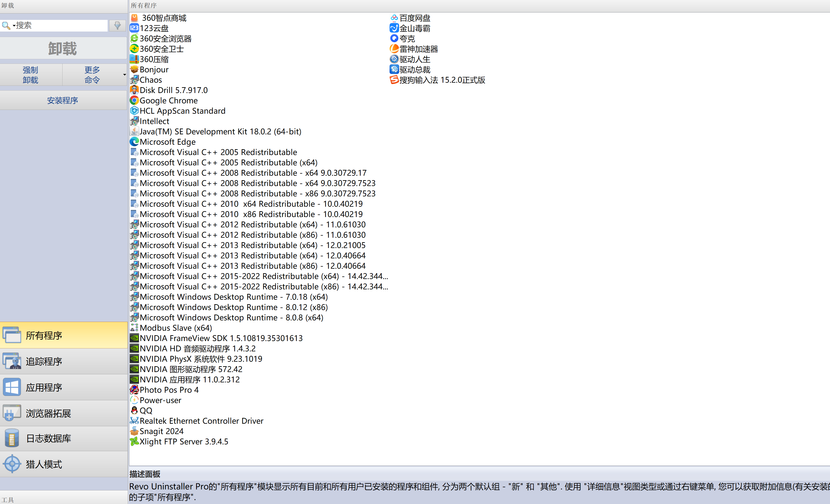Click the HCL AppScan Standard icon
Viewport: 830px width, 504px height.
[134, 111]
